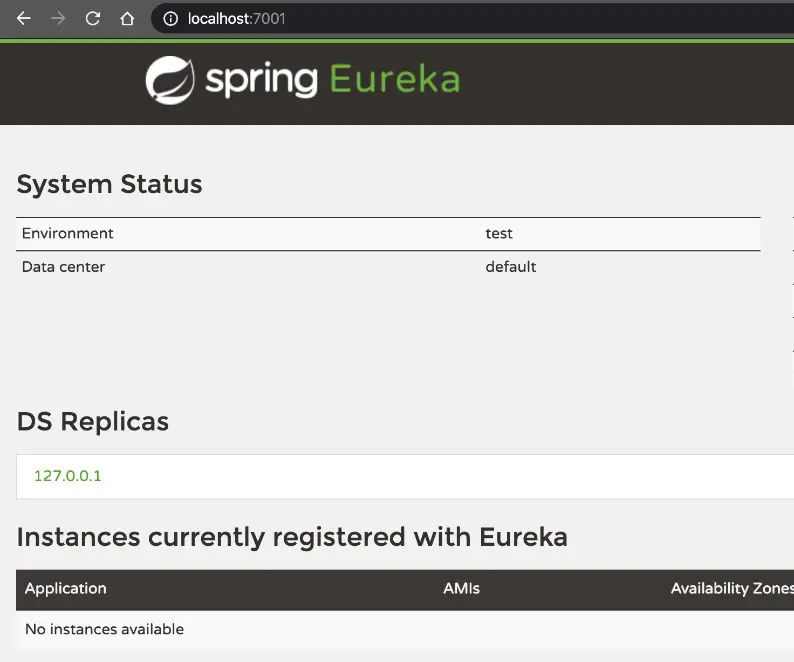
Task: Click the 'No instances available' row
Action: click(x=405, y=629)
